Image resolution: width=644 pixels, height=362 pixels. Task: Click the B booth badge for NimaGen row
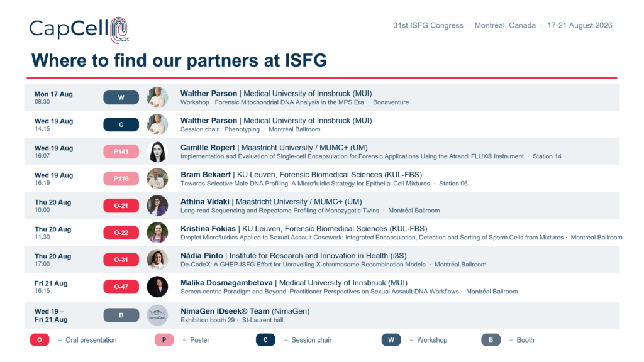(121, 315)
